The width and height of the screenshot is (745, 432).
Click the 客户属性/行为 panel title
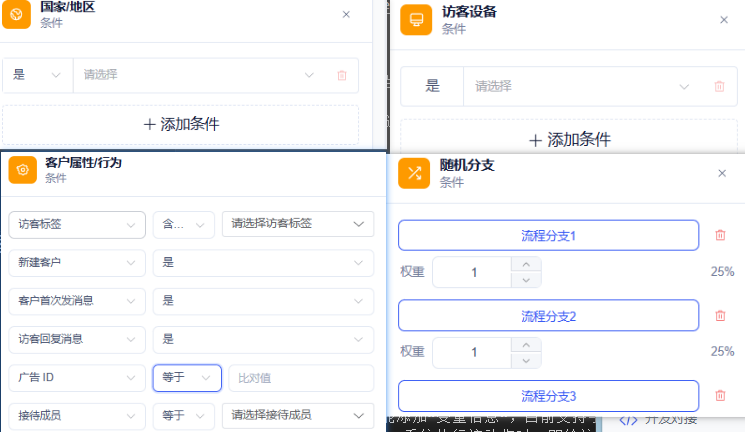click(84, 163)
